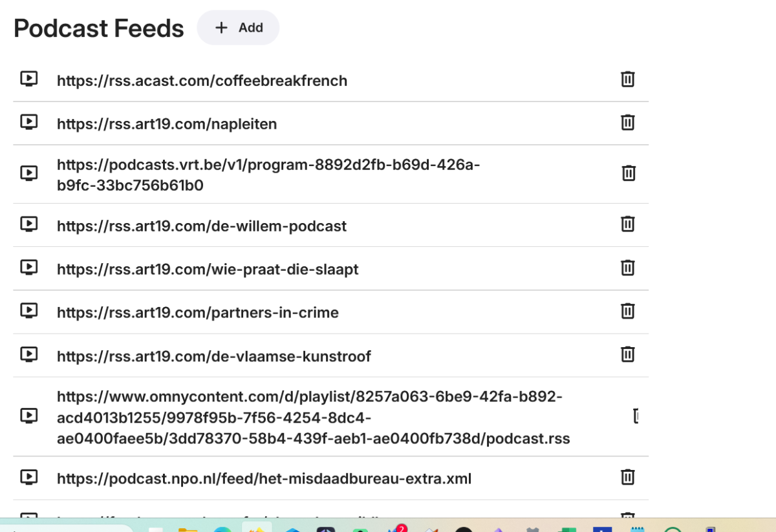Delete the het-misdaadbureau-extra feed

tap(627, 477)
